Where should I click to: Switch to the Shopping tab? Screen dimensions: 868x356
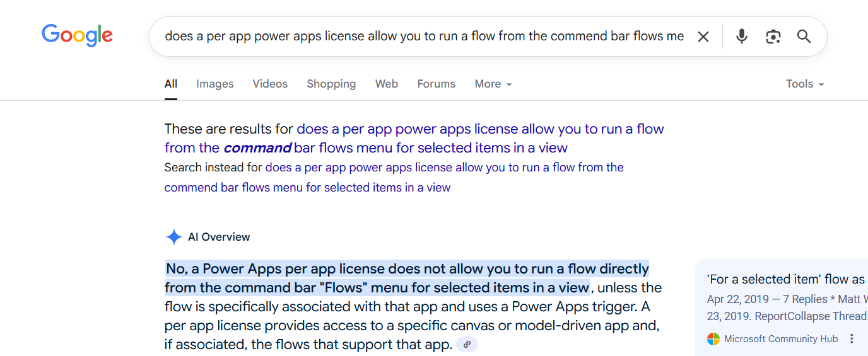coord(331,84)
